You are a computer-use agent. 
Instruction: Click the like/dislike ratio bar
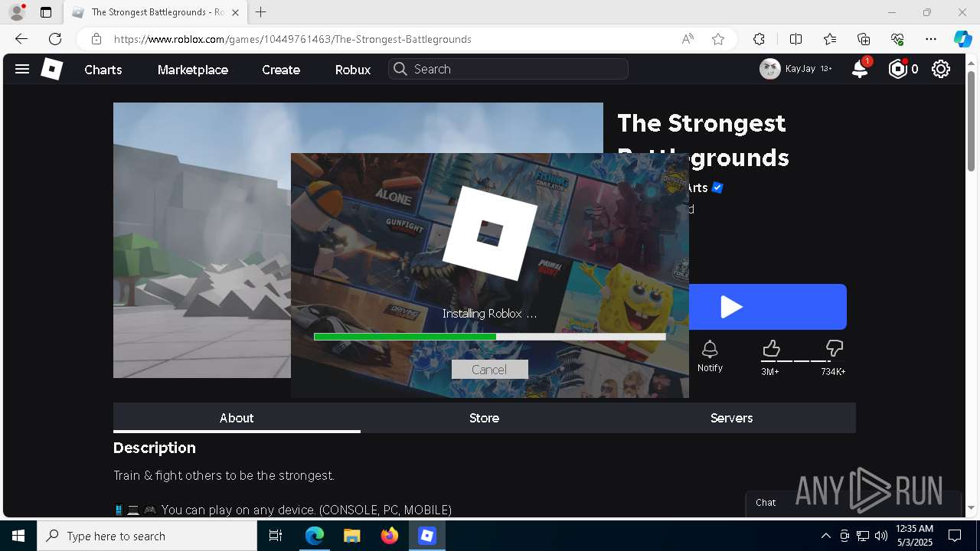(802, 361)
